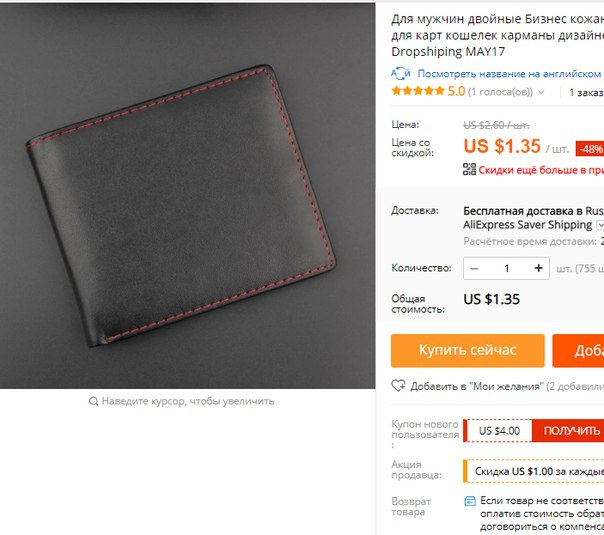The image size is (604, 535).
Task: Click the Купить сейчас button
Action: pos(468,351)
